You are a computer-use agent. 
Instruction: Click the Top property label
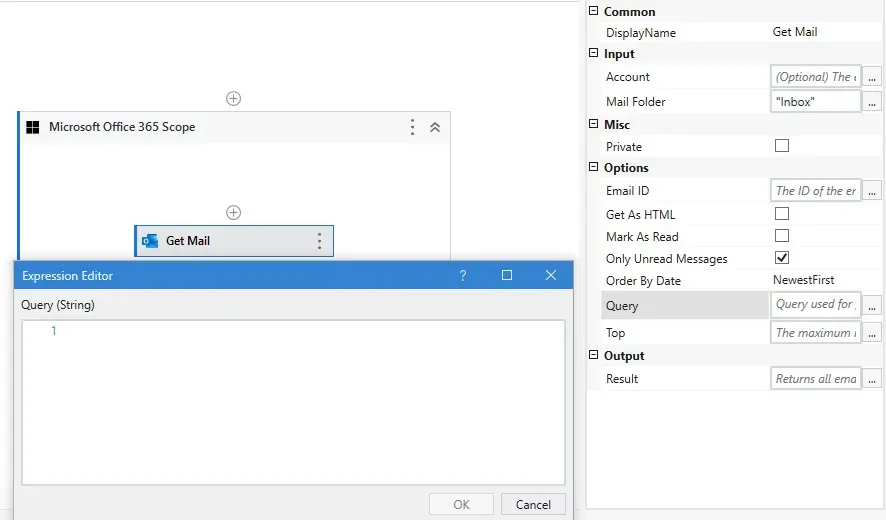pyautogui.click(x=615, y=333)
